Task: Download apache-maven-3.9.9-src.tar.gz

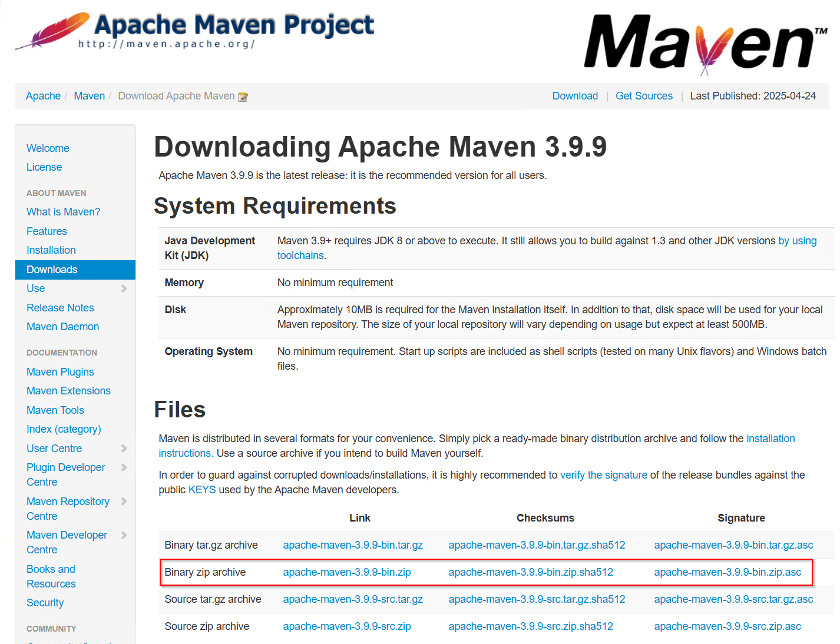Action: click(x=353, y=599)
